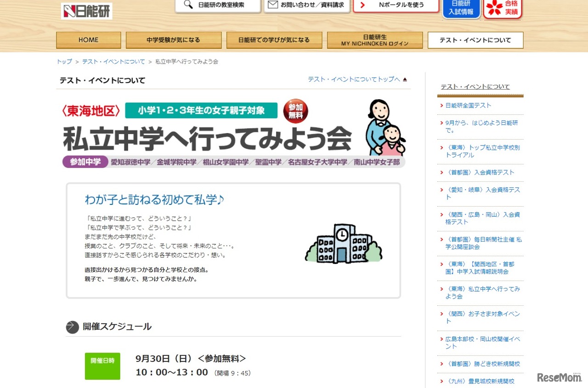
Task: Click the purple 参加中学 label
Action: click(x=85, y=162)
